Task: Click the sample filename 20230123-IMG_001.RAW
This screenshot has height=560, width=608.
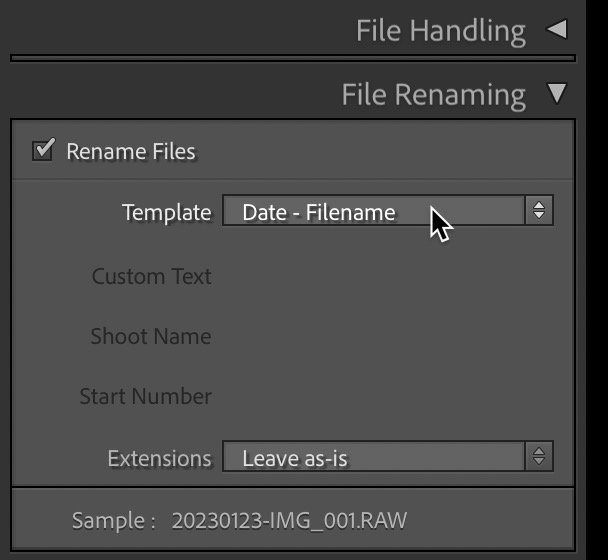Action: (x=289, y=520)
